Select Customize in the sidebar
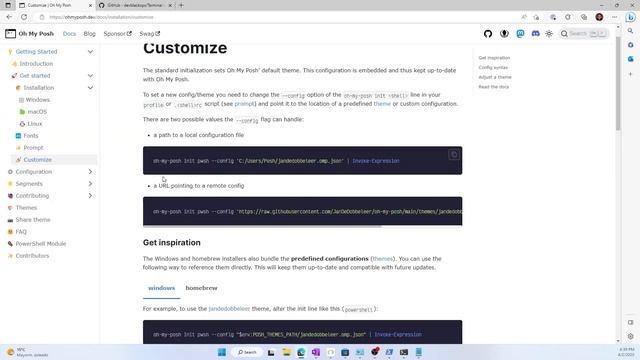Screen dimensions: 640x360 [37, 160]
